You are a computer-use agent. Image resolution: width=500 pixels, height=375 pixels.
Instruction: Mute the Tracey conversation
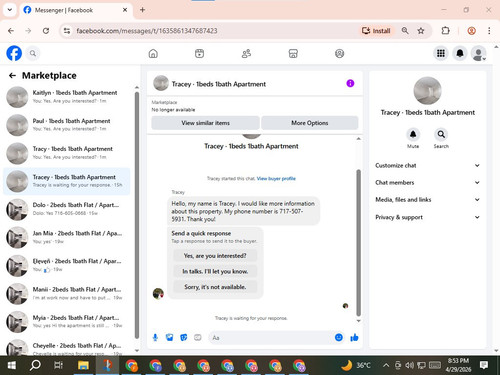click(x=413, y=134)
